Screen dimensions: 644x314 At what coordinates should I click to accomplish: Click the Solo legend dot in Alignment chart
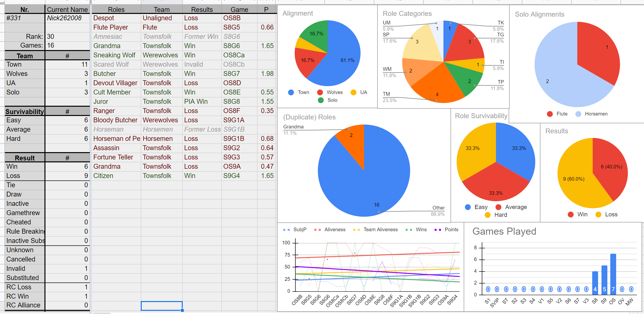[x=321, y=100]
